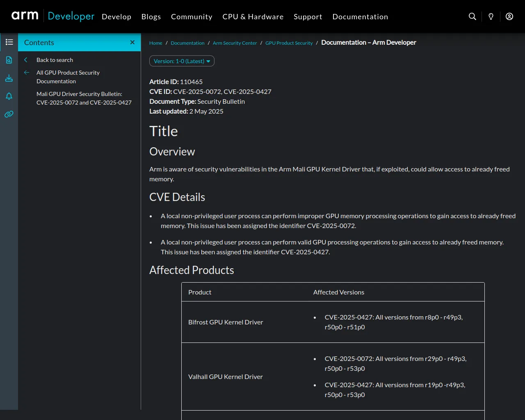Click the Valhall CVE-2025-0427 affected versions entry
The width and height of the screenshot is (525, 420).
395,390
